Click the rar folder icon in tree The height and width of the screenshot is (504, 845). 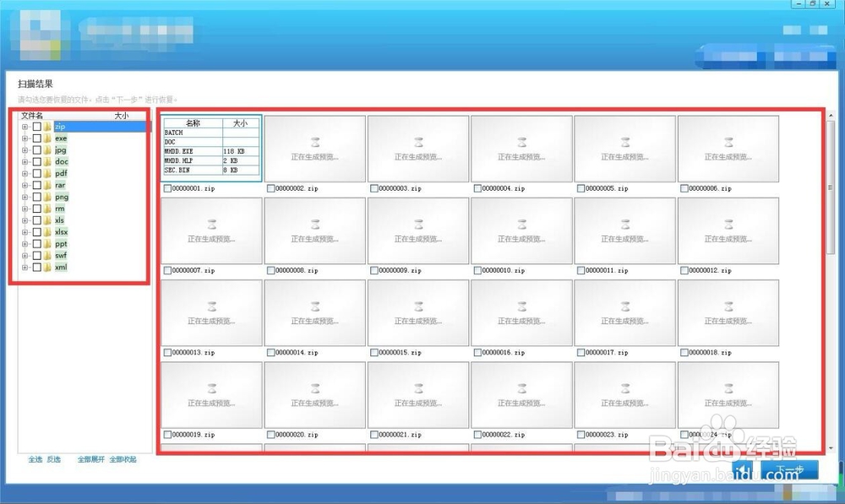(x=48, y=185)
